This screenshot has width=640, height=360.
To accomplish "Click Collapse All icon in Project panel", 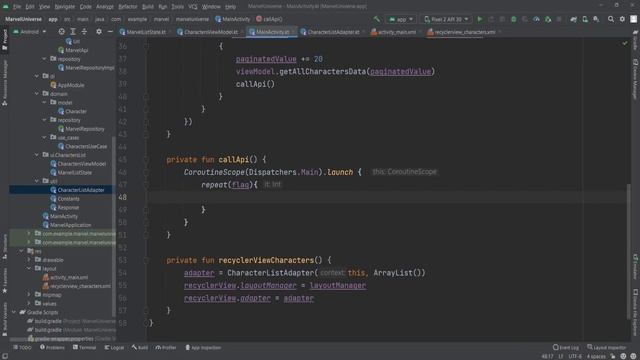I will pos(84,31).
